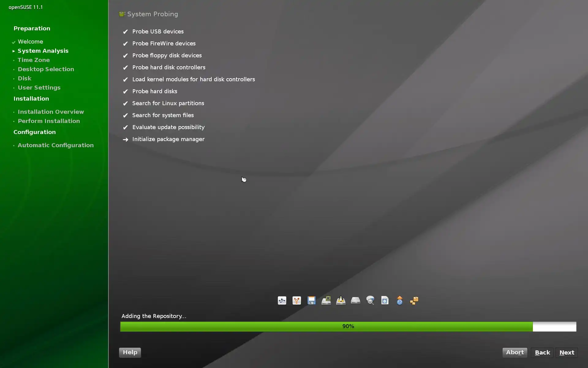Click the update possibility question-mark icon
Screen dimensions: 588x368
point(400,301)
